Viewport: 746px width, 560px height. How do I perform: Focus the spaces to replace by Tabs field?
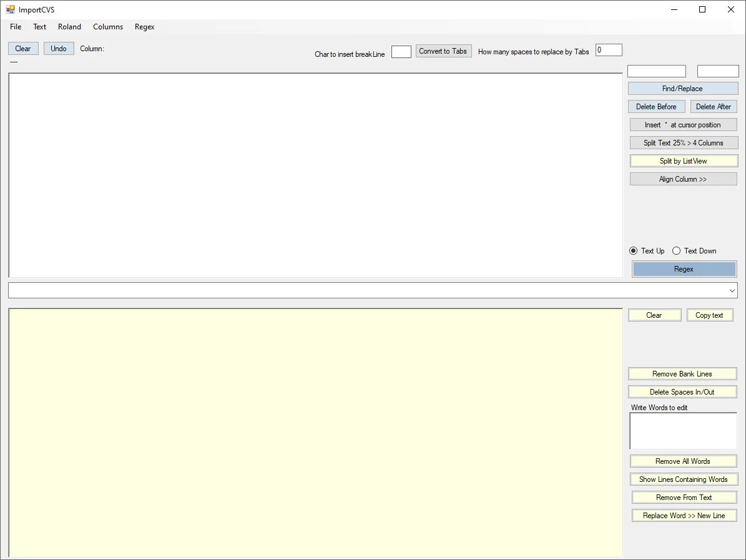tap(609, 50)
